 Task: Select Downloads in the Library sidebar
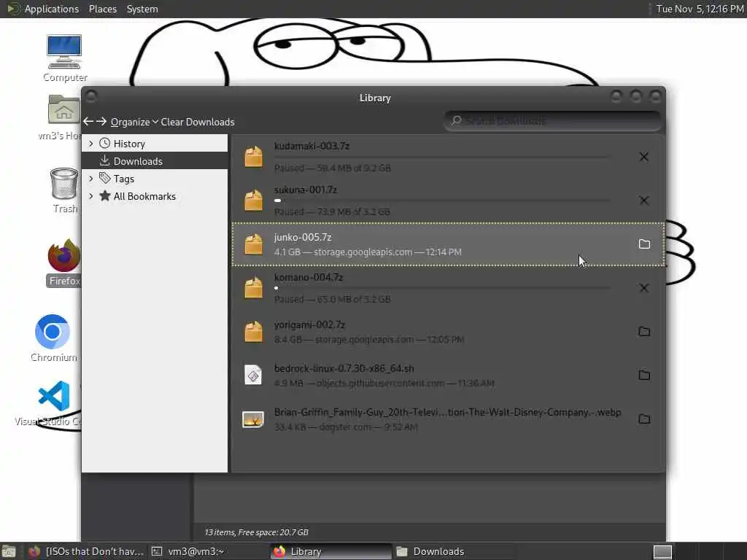pyautogui.click(x=155, y=161)
